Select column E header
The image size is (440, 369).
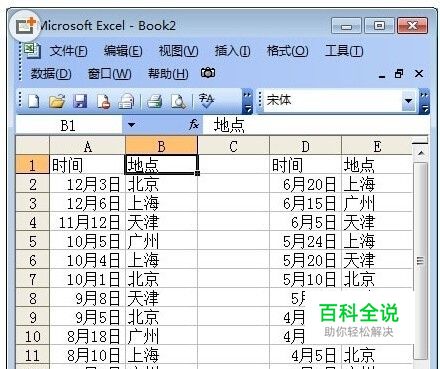tap(377, 146)
